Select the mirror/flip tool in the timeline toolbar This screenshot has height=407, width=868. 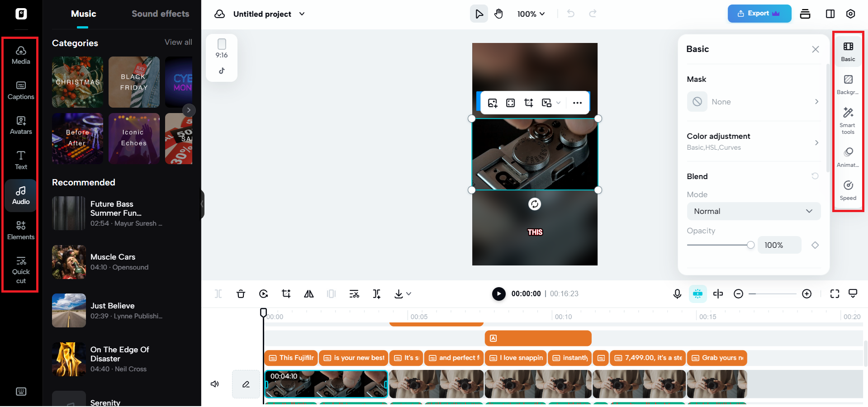coord(308,294)
